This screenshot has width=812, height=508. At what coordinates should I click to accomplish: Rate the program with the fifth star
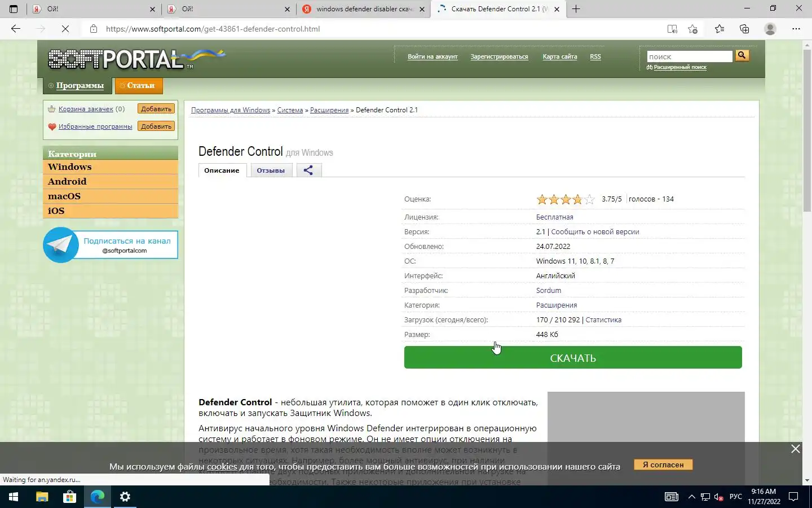tap(589, 199)
